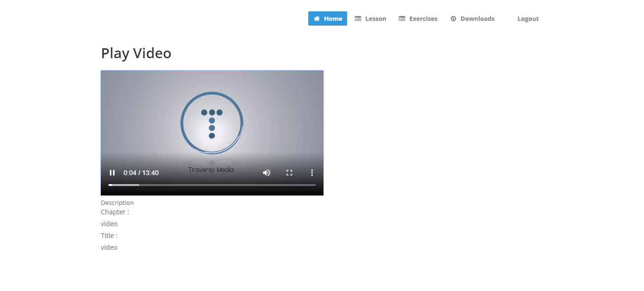Image resolution: width=644 pixels, height=291 pixels.
Task: Mute the video with the speaker icon
Action: 267,173
